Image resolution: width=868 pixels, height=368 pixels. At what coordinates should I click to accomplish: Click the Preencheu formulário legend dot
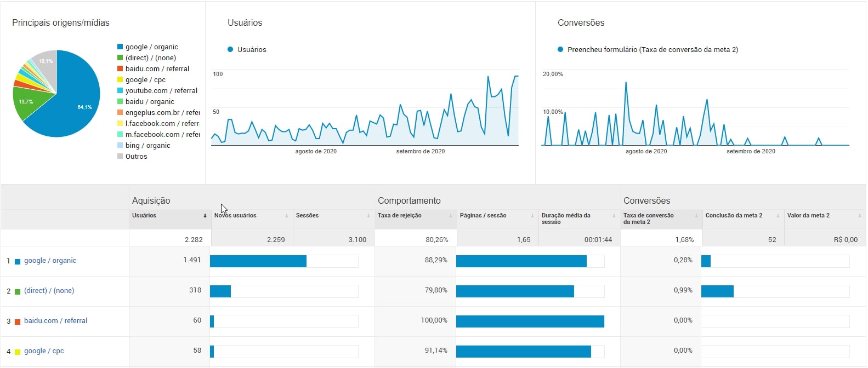coord(560,49)
